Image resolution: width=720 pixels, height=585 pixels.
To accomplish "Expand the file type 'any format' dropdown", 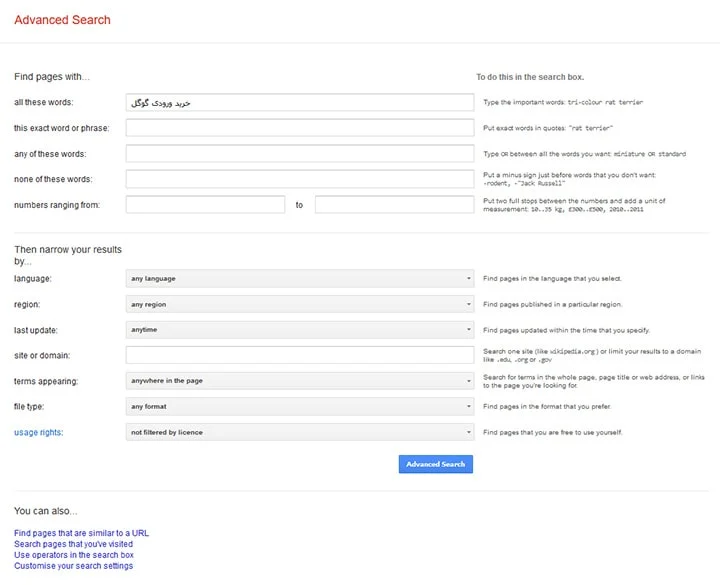I will point(300,406).
